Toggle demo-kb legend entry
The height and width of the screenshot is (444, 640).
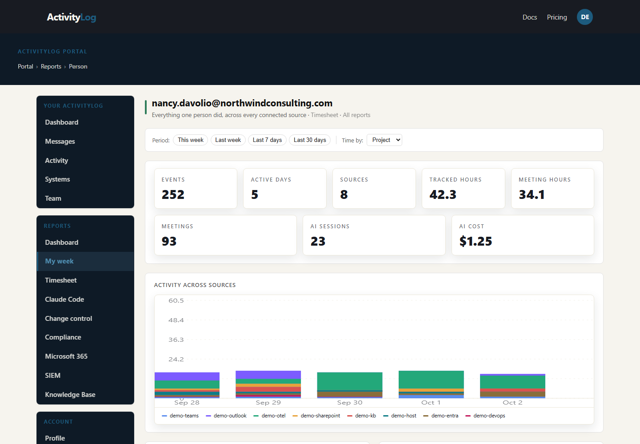[x=362, y=416]
